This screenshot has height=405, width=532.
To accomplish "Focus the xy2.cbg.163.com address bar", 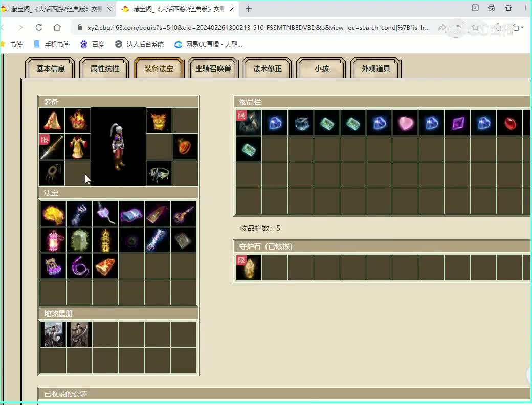I will tap(258, 28).
